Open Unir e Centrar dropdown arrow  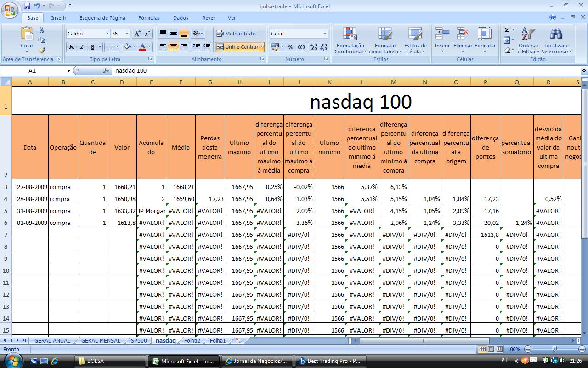pos(262,47)
